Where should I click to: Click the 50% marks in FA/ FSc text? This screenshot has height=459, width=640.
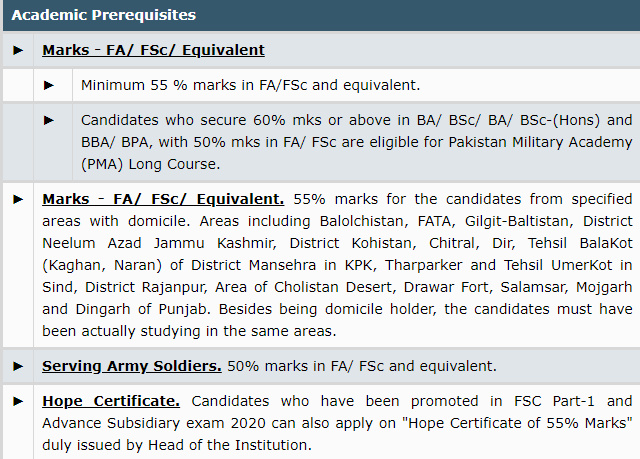[362, 366]
